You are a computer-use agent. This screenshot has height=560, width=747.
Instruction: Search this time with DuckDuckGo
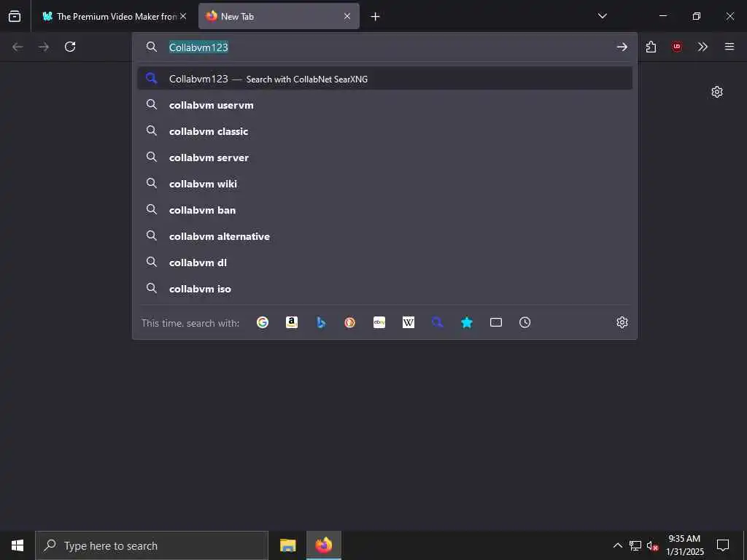(350, 322)
